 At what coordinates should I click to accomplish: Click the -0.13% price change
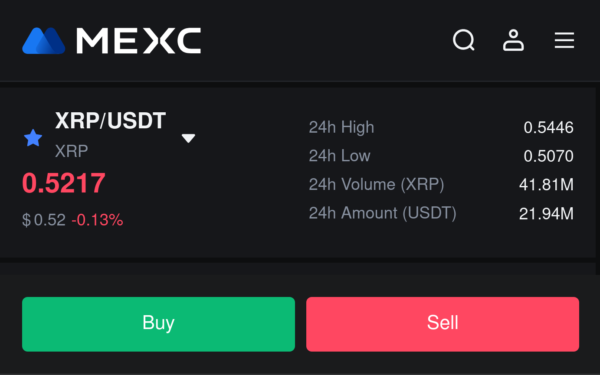click(x=98, y=220)
